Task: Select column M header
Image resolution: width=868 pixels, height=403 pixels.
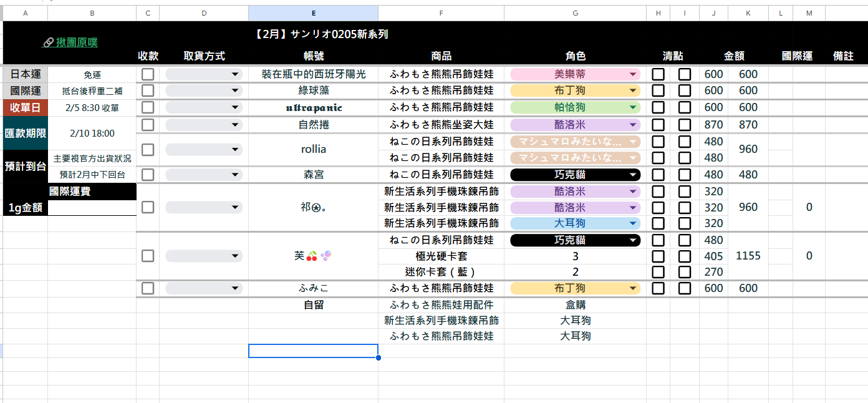Action: [809, 13]
